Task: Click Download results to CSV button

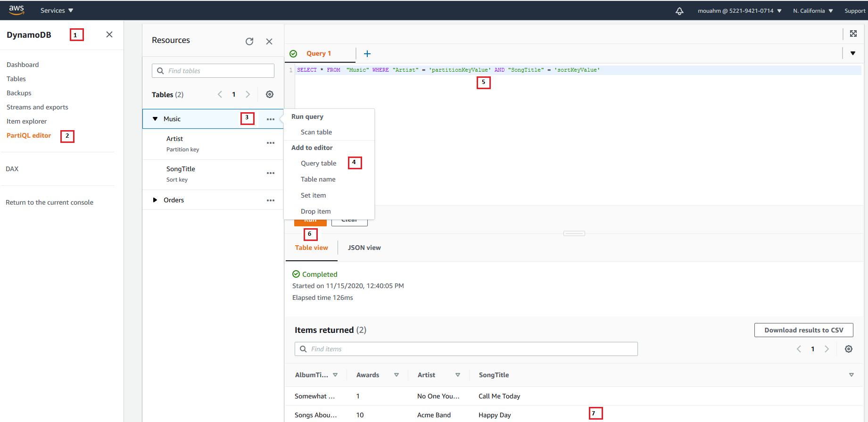Action: pyautogui.click(x=803, y=330)
